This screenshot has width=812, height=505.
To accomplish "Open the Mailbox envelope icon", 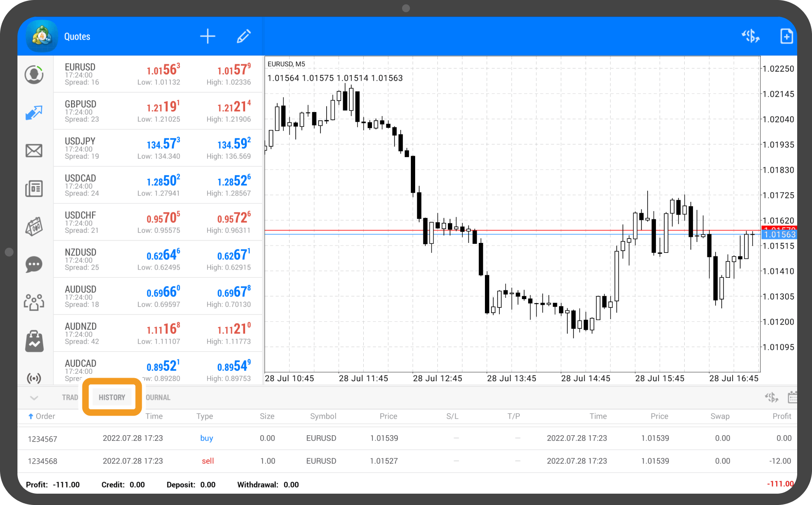I will coord(34,151).
